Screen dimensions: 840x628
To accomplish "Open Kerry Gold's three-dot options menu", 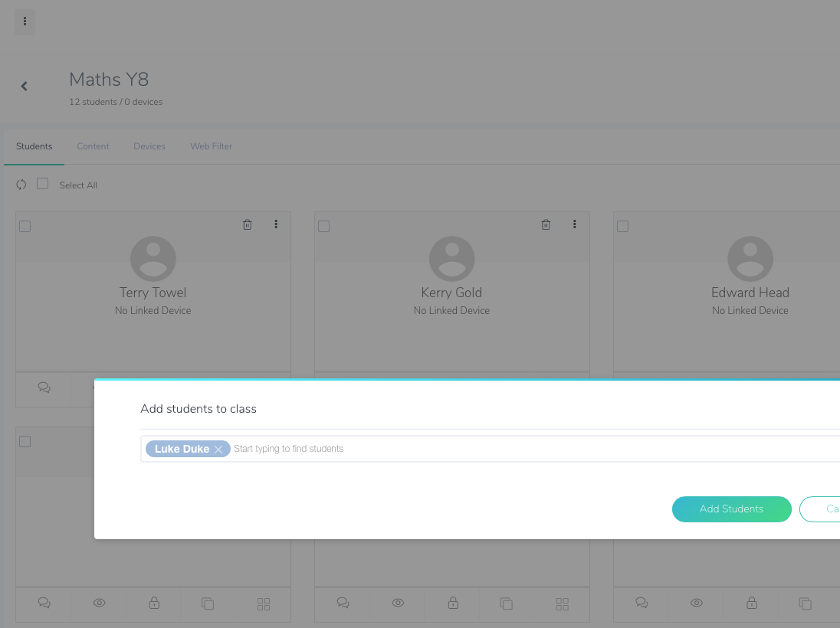I will pyautogui.click(x=574, y=224).
